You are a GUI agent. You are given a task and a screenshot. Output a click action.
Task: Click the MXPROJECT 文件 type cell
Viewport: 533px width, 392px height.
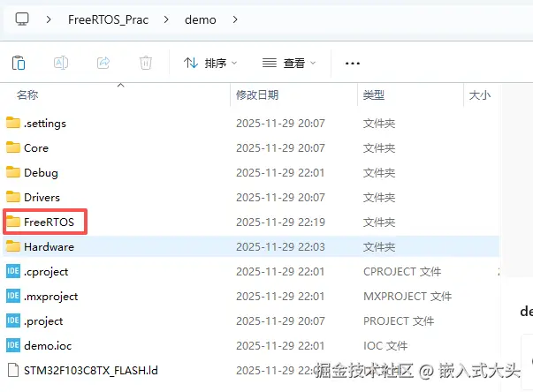pyautogui.click(x=407, y=297)
